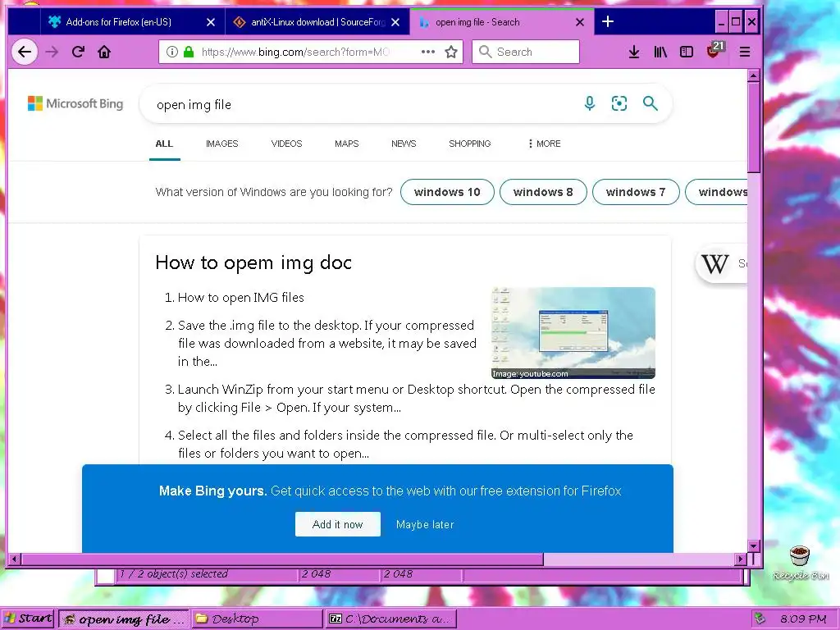This screenshot has height=630, width=840.
Task: Open the Firefox home page icon
Action: click(104, 52)
